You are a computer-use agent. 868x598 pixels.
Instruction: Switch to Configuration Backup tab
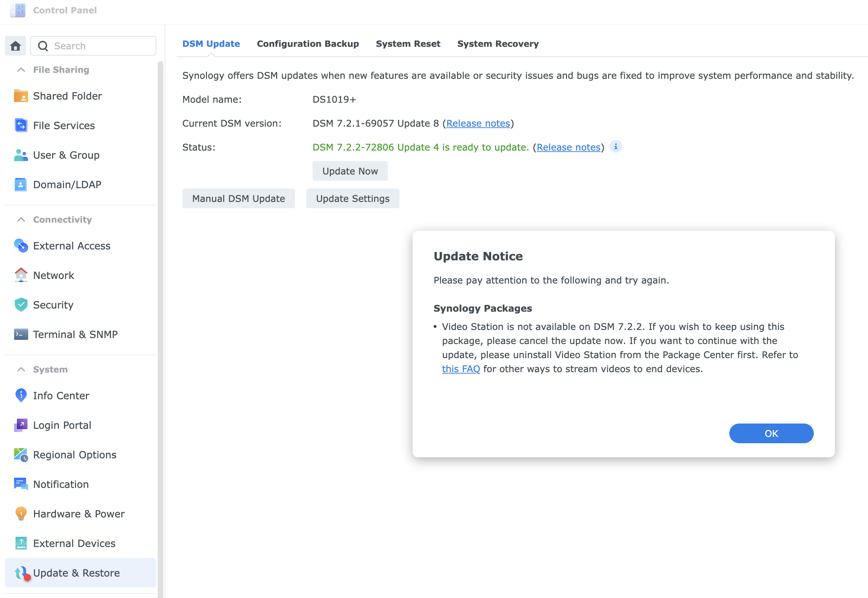tap(307, 44)
